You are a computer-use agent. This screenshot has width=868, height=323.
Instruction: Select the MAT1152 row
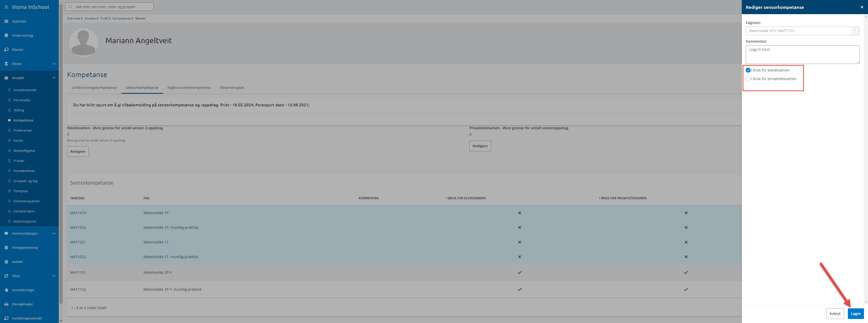(404, 289)
